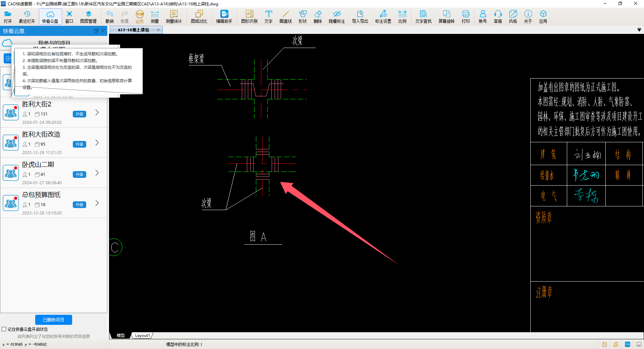Float the 快看云盘 panel

96,31
